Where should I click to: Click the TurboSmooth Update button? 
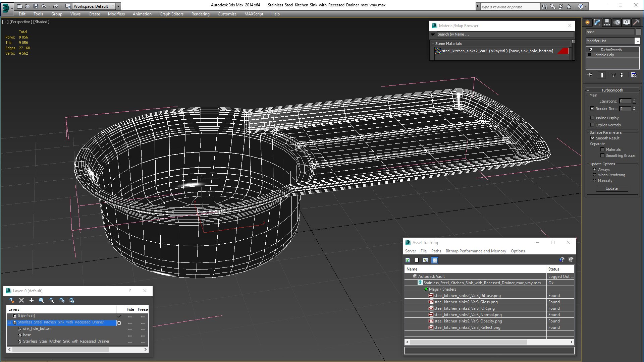(x=611, y=188)
